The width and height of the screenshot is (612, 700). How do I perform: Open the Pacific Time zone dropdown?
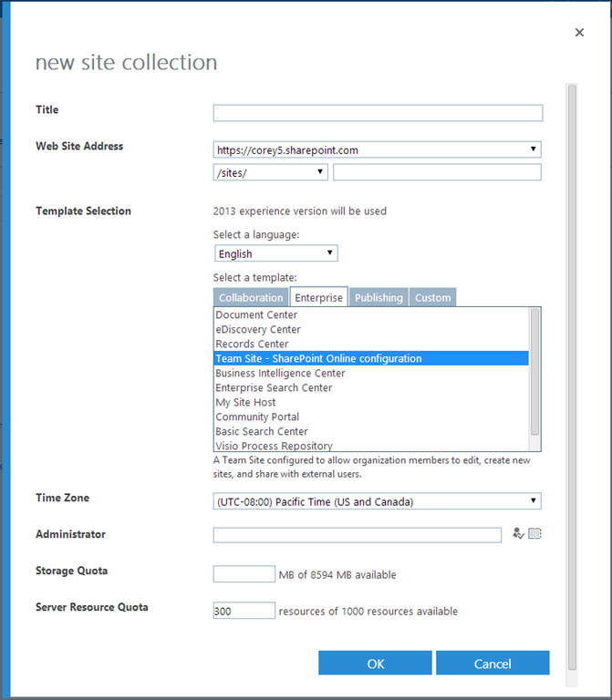[377, 501]
